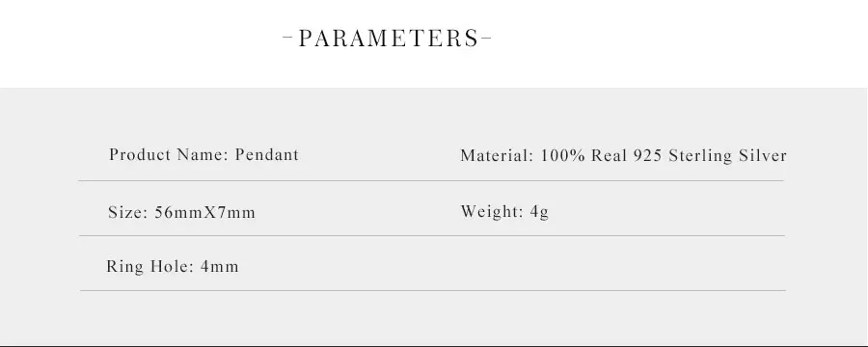
Task: Click the 4mm ring hole value
Action: (219, 267)
